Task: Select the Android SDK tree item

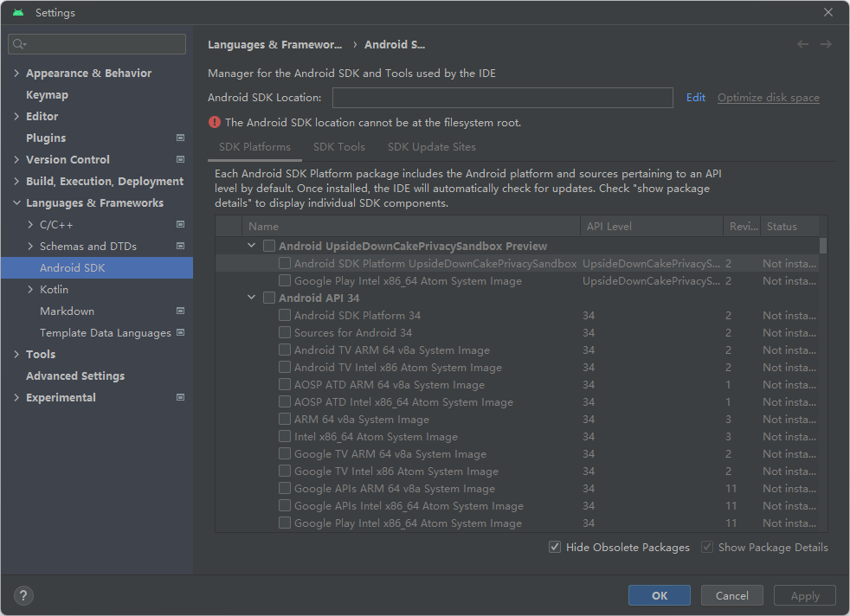Action: 97,267
